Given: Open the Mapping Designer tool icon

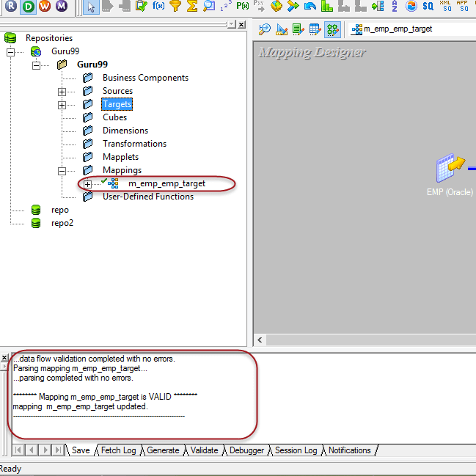Looking at the screenshot, I should pyautogui.click(x=332, y=29).
